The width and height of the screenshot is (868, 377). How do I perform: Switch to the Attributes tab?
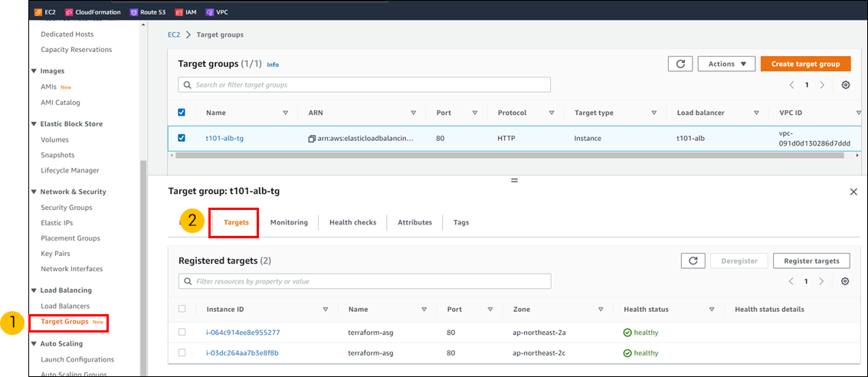point(414,222)
